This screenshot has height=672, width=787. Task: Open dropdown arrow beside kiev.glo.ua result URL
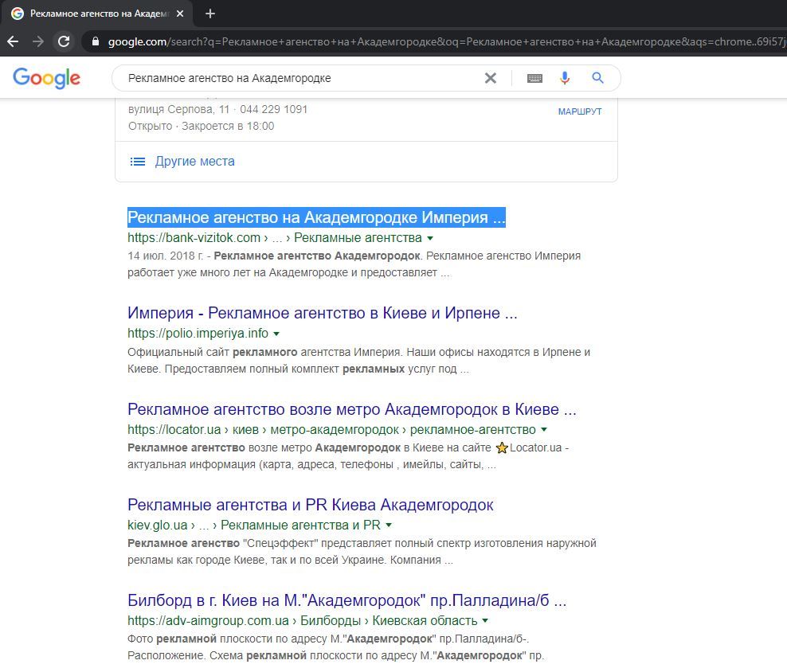[x=389, y=525]
